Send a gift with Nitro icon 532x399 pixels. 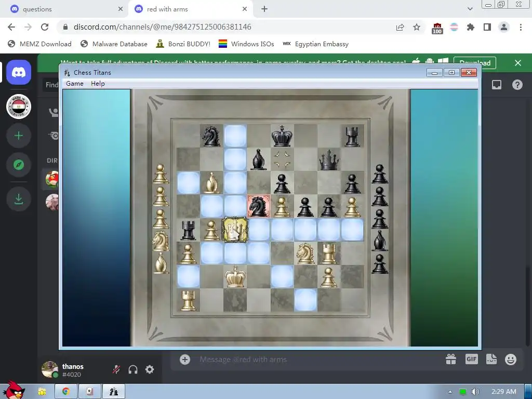coord(451,360)
